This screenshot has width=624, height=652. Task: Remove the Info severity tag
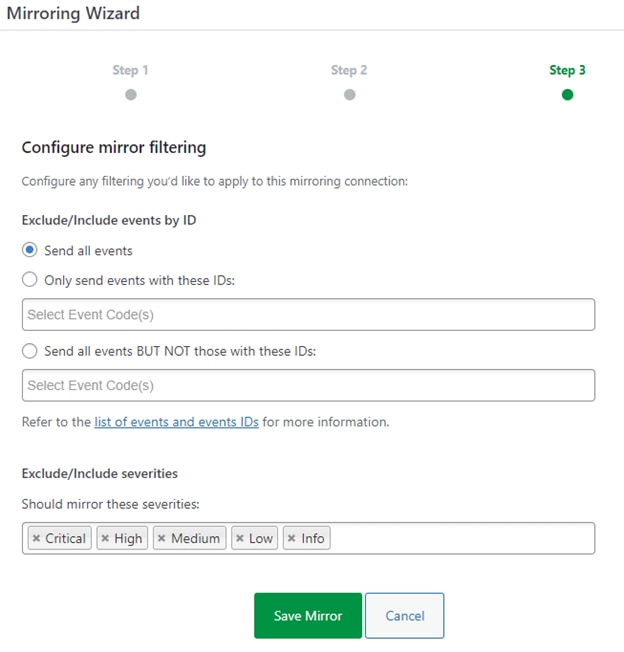[292, 538]
